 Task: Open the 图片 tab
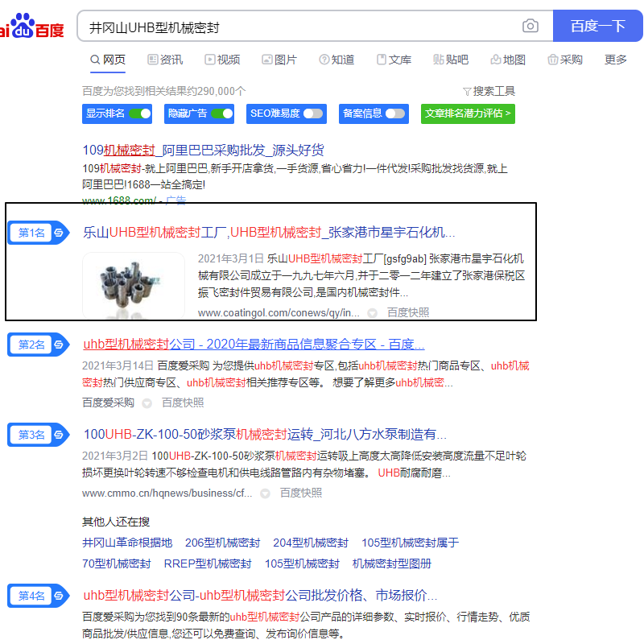coord(279,60)
